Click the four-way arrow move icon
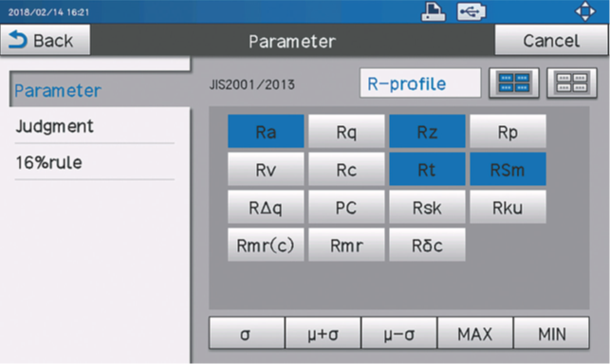Viewport: 610px width, 364px height. [585, 11]
